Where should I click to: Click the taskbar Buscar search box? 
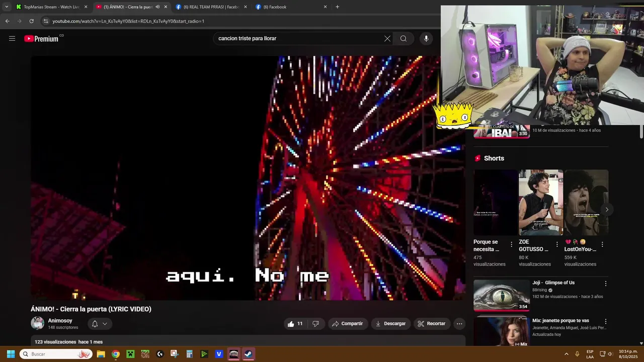coord(56,354)
